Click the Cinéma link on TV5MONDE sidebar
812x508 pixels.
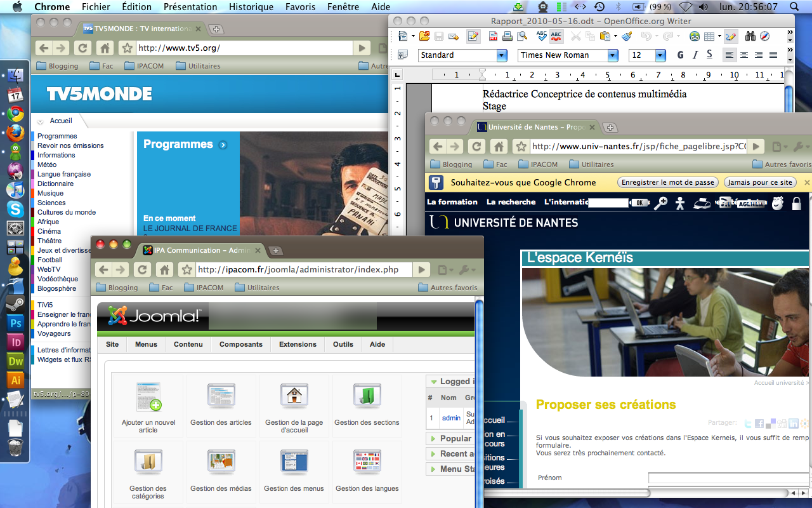49,231
